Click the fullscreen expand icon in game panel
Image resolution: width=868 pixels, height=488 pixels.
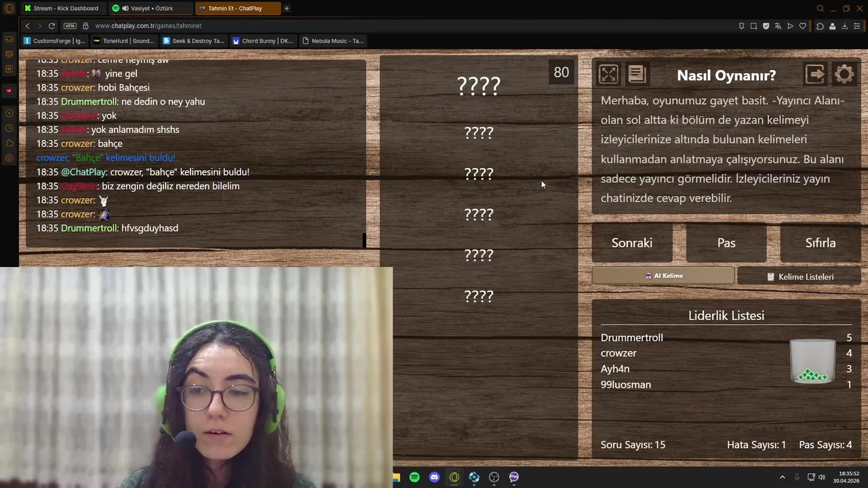click(x=608, y=74)
